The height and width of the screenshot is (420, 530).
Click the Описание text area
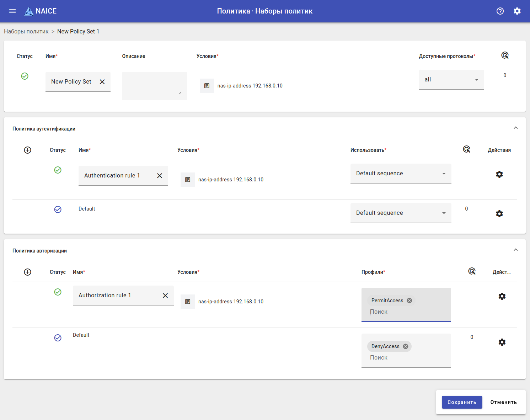pyautogui.click(x=154, y=85)
